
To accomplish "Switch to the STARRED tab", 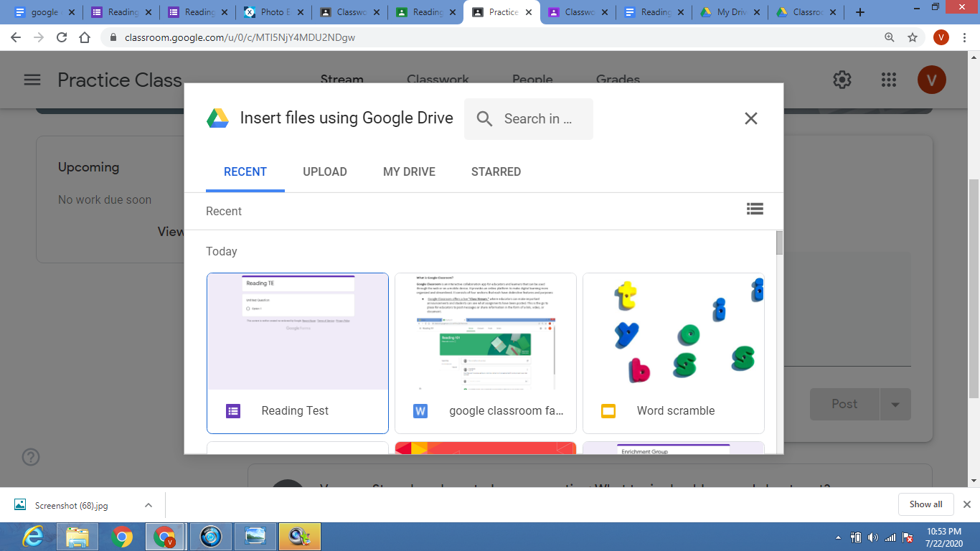I will pos(496,171).
